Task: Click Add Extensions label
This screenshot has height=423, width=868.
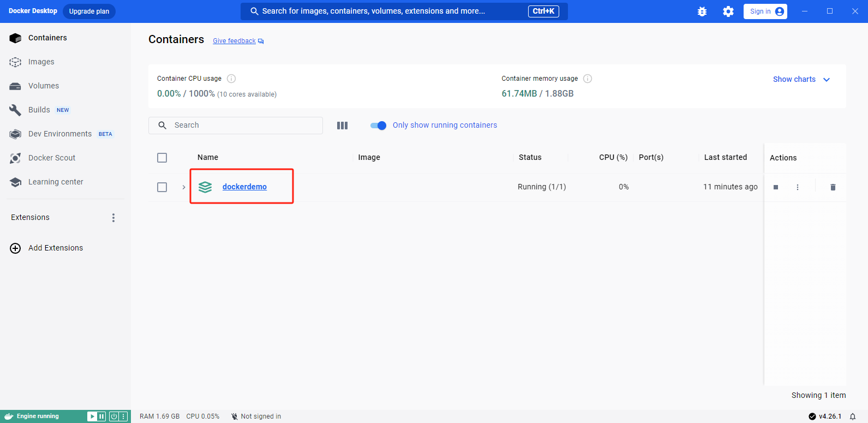Action: click(x=56, y=248)
